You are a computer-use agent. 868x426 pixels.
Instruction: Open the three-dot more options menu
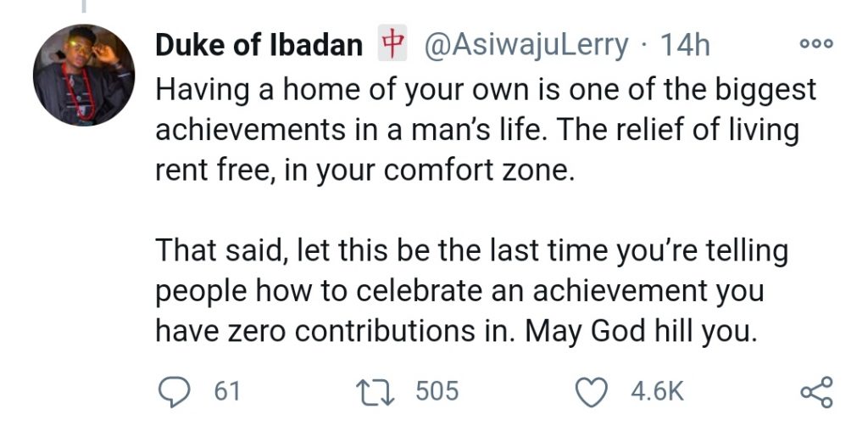(816, 42)
